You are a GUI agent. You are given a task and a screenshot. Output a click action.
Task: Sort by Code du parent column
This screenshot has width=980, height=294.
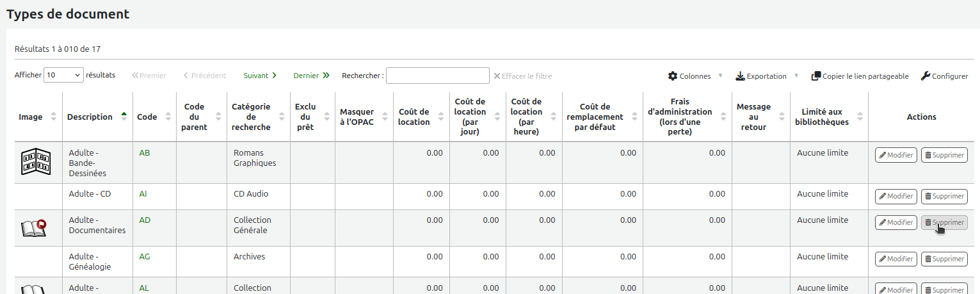(202, 117)
